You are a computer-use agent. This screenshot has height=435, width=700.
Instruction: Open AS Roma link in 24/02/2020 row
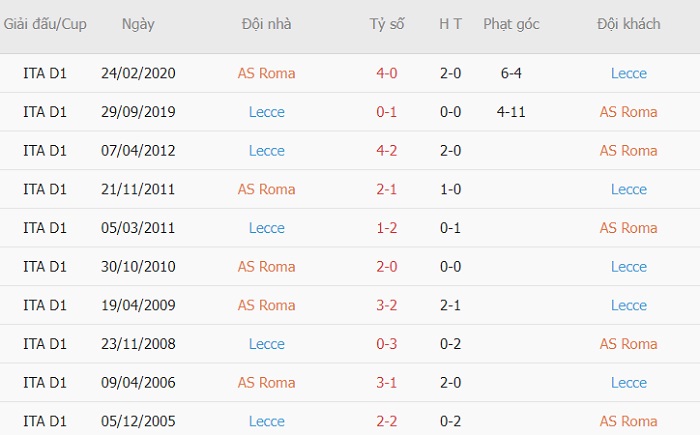[x=266, y=73]
